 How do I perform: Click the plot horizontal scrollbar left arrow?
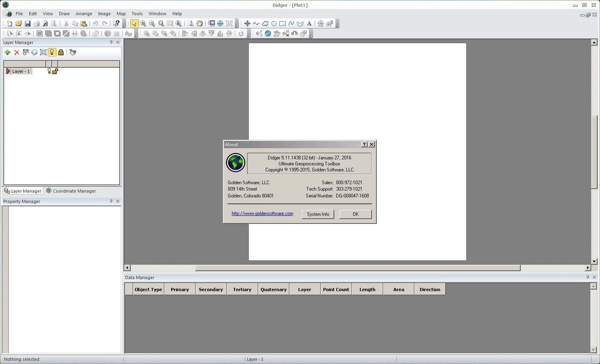tap(127, 267)
